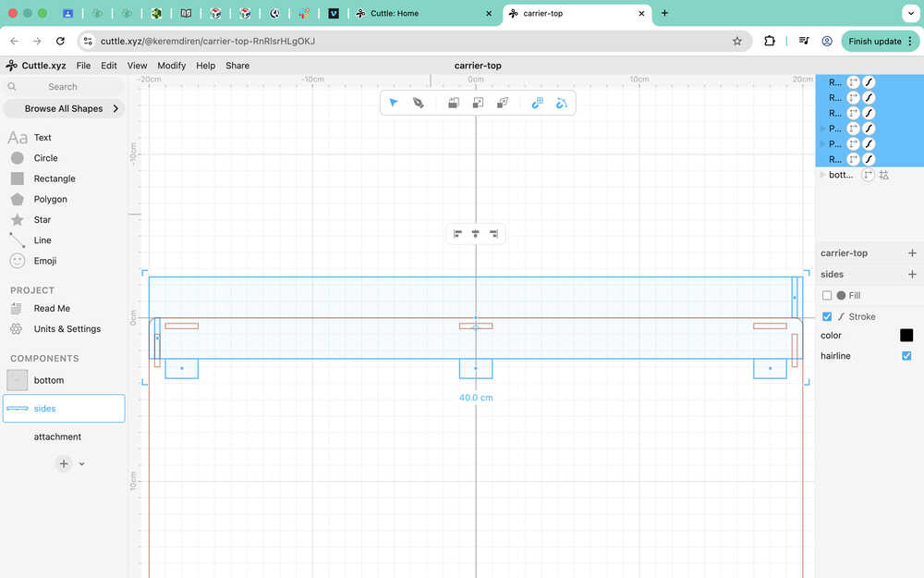Rename the carrier-top project title
The image size is (924, 578).
478,66
